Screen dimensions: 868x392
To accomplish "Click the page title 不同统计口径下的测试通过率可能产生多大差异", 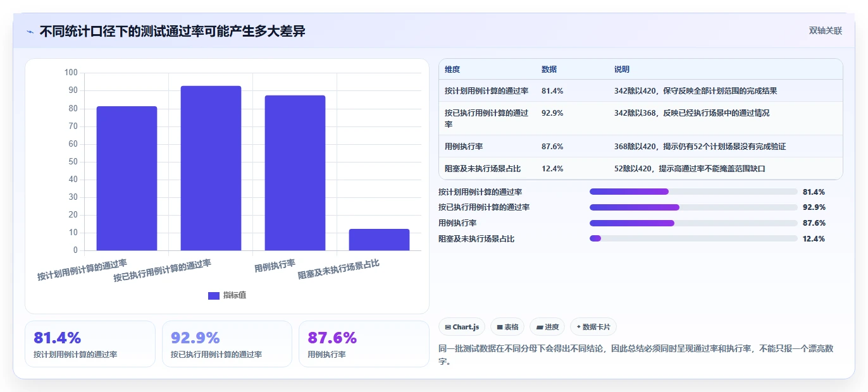I will click(173, 31).
